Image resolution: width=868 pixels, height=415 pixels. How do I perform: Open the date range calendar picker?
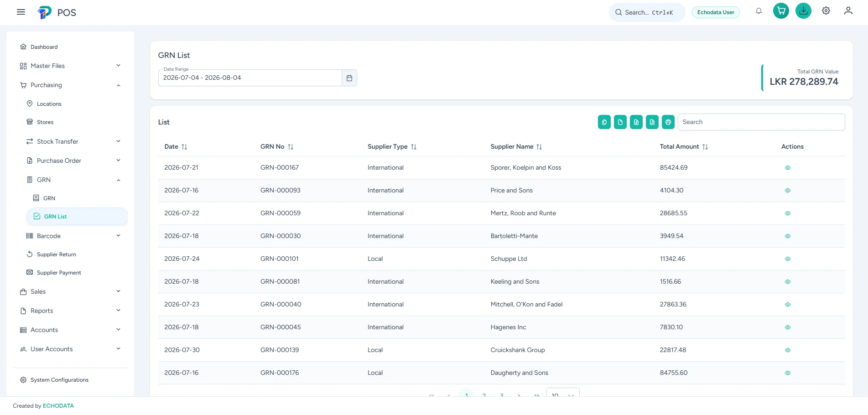click(349, 78)
